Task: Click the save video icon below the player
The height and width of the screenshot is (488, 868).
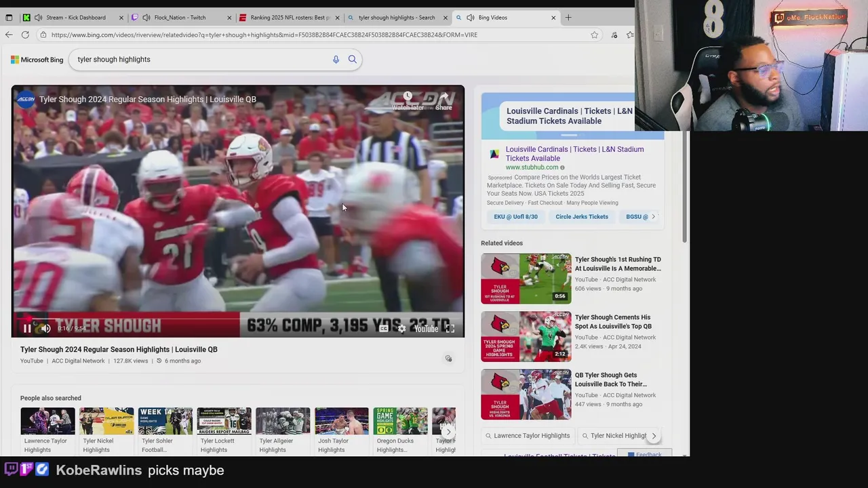Action: pyautogui.click(x=448, y=359)
